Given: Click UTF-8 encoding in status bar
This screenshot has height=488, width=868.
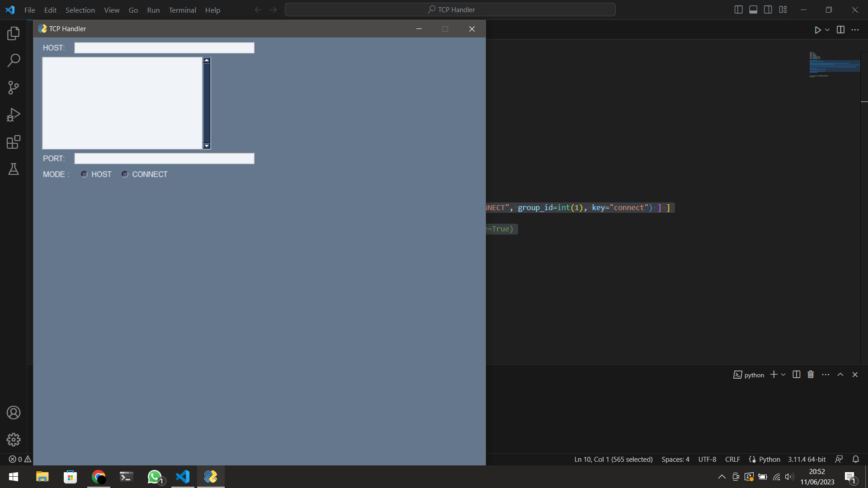Looking at the screenshot, I should pos(707,459).
